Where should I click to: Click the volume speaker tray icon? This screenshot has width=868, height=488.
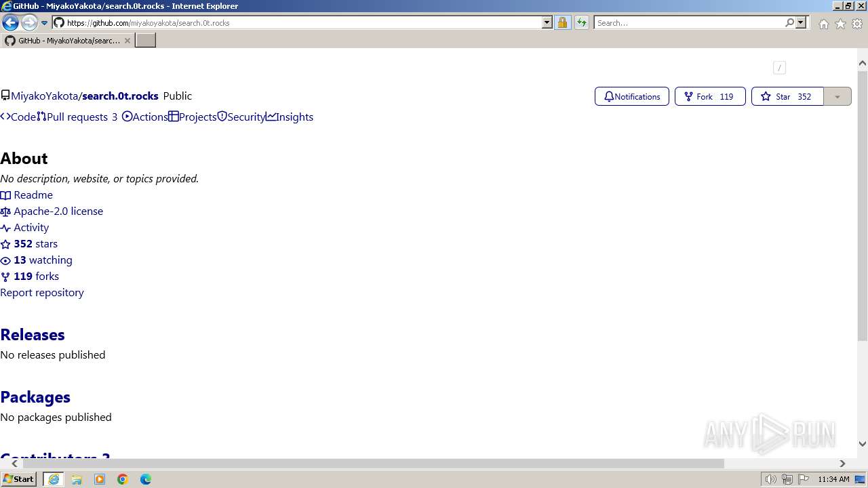771,479
